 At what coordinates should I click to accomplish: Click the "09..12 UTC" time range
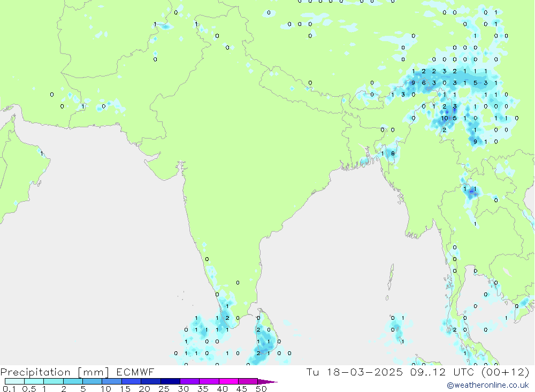coord(443,372)
